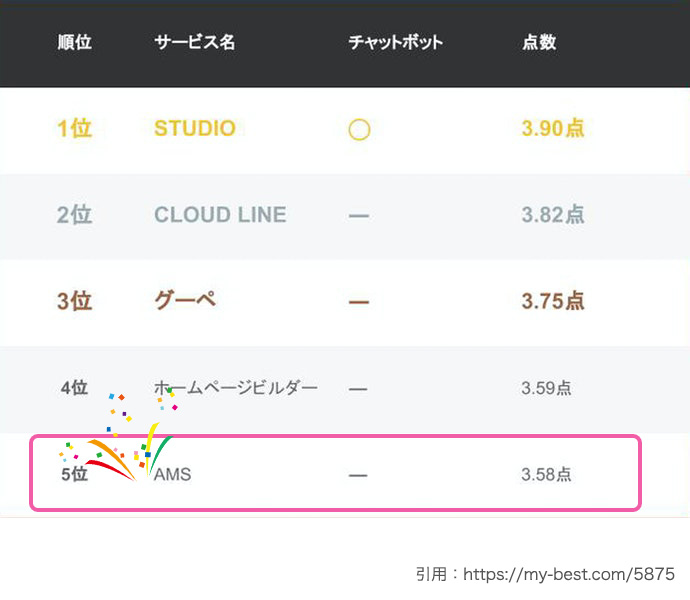
Task: Click the yellow circle icon for STUDIO
Action: (359, 129)
